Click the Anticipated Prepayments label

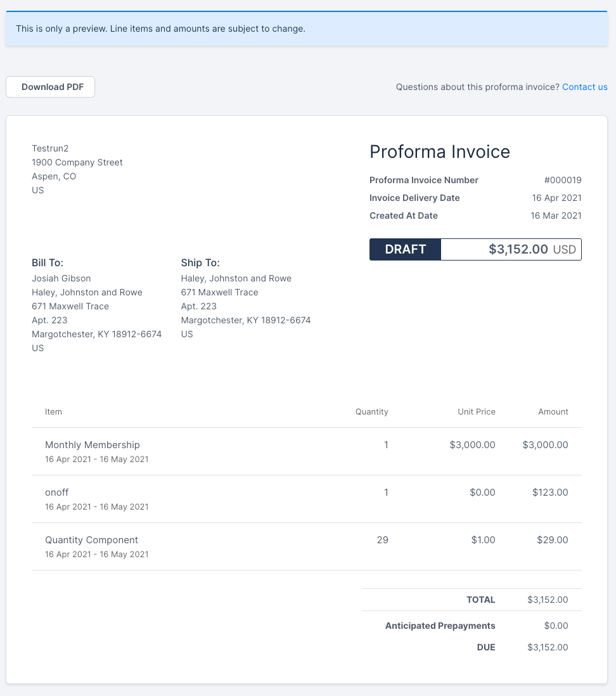[x=440, y=626]
